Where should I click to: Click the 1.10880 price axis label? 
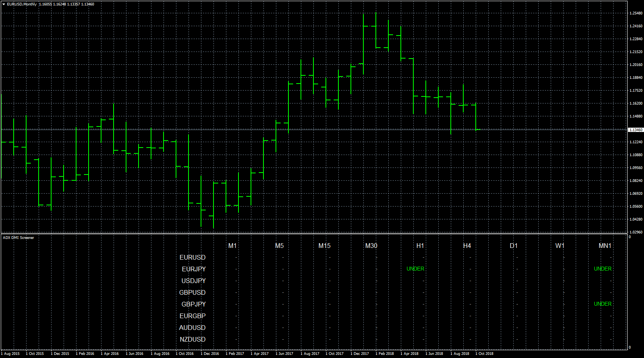coord(636,155)
